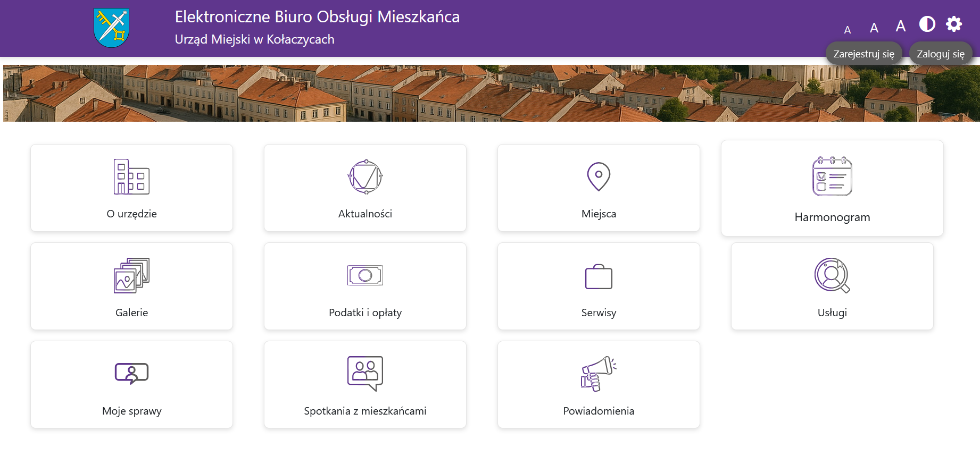Click the city coat of arms logo
This screenshot has height=464, width=980.
(111, 28)
